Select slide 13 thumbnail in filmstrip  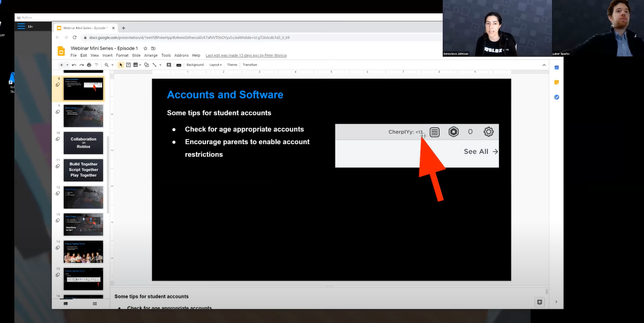(83, 224)
